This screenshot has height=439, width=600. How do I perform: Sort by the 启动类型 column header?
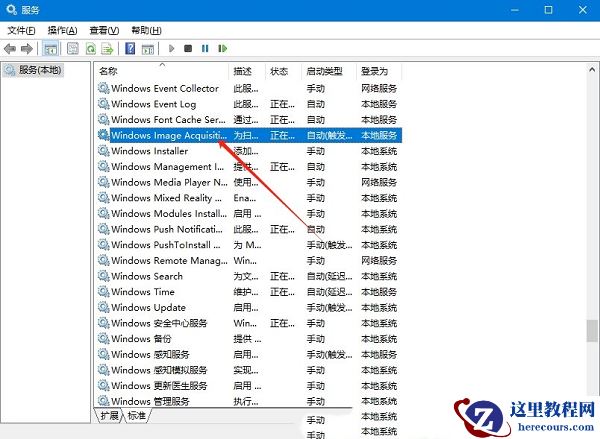[329, 71]
